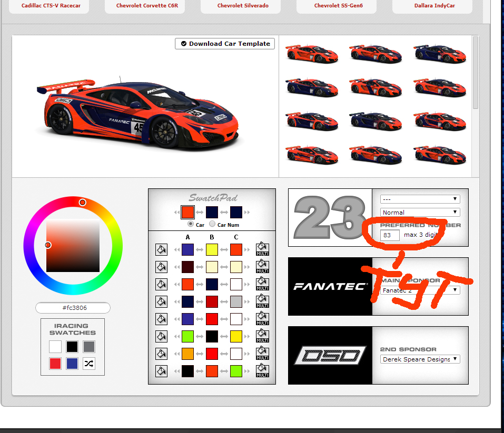The image size is (504, 433).
Task: Swap colors A and B in the first preset row
Action: tap(200, 249)
